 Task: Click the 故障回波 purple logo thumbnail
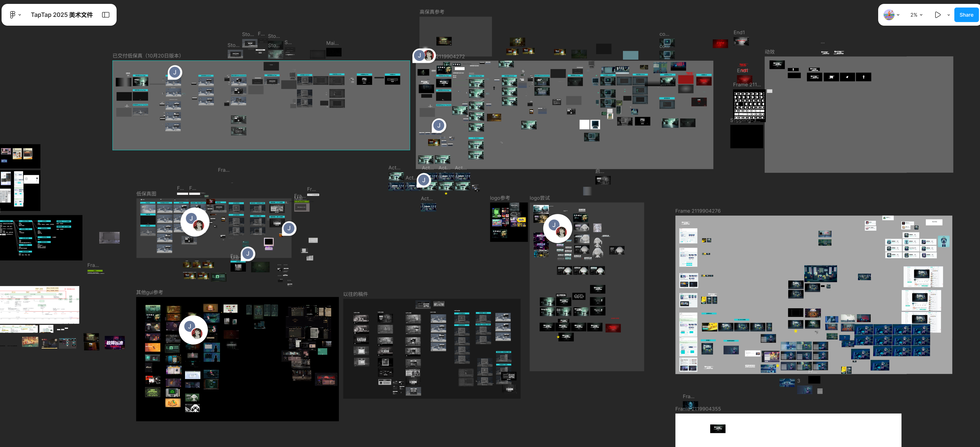(x=115, y=343)
